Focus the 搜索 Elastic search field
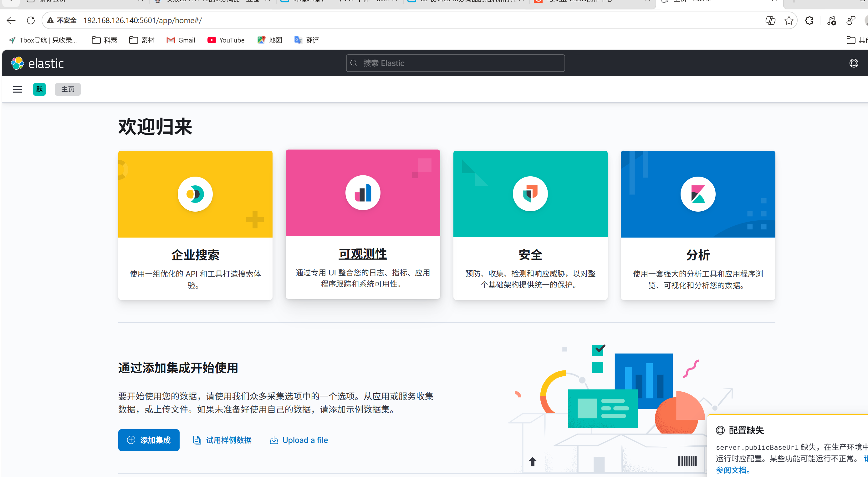868x477 pixels. click(x=455, y=63)
